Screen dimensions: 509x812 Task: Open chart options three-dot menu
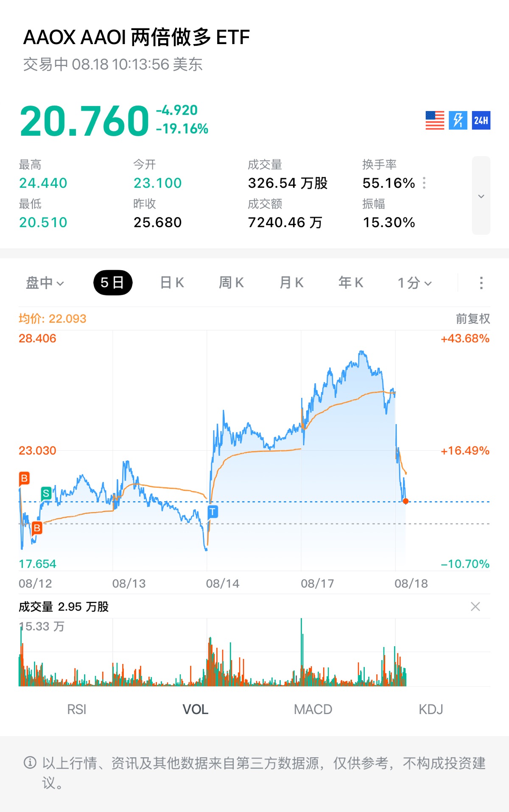point(481,283)
